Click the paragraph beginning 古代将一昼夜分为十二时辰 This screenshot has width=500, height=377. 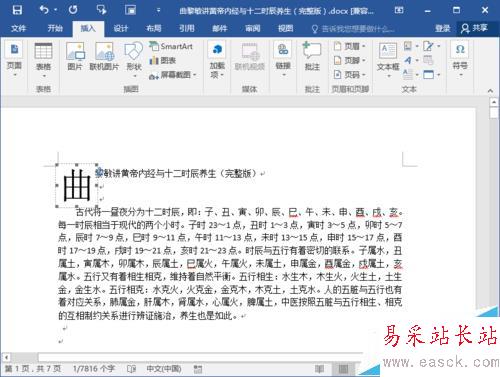[230, 263]
